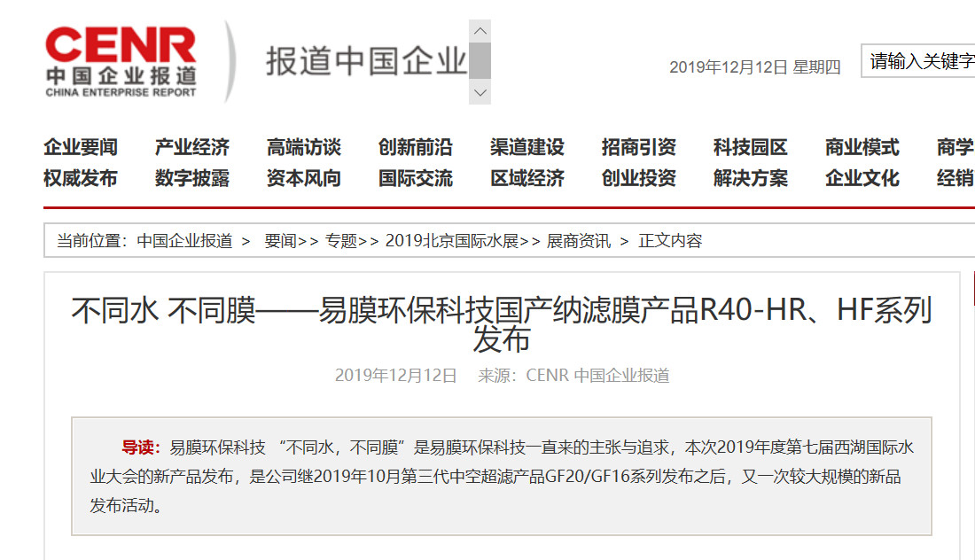Select the 商业模式 menu item
Viewport: 975px width, 560px height.
862,147
